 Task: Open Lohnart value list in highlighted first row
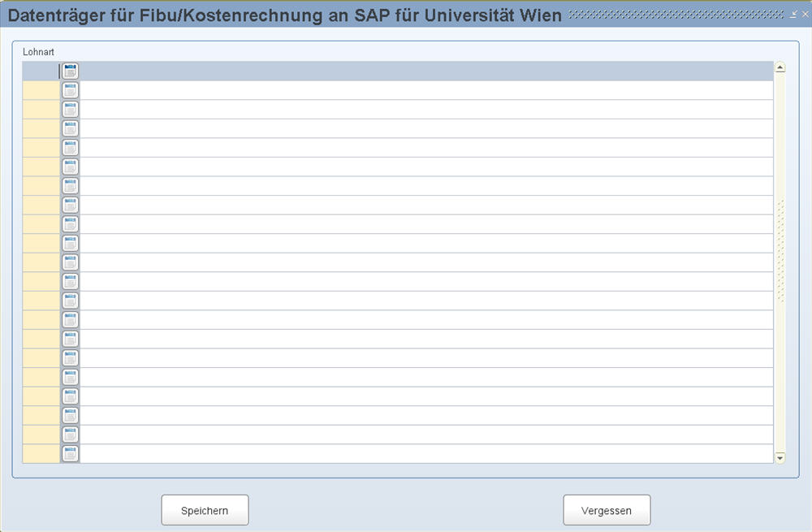[x=70, y=71]
